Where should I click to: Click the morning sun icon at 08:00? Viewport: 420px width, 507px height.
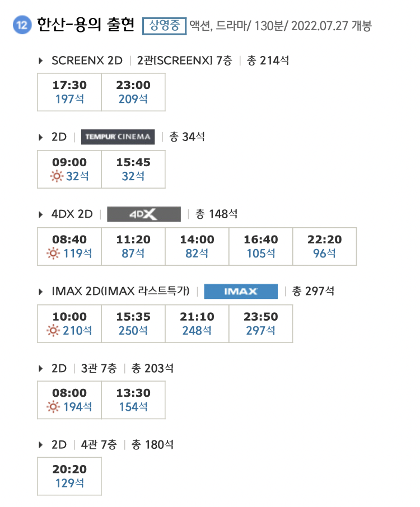[x=53, y=407]
